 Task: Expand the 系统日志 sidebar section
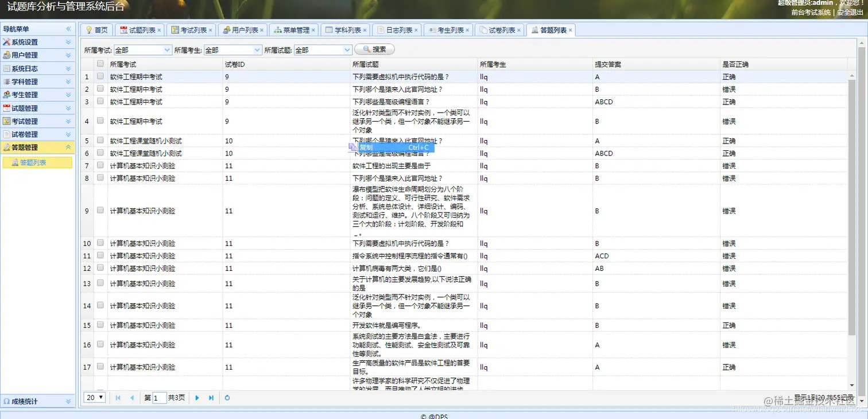tap(68, 68)
